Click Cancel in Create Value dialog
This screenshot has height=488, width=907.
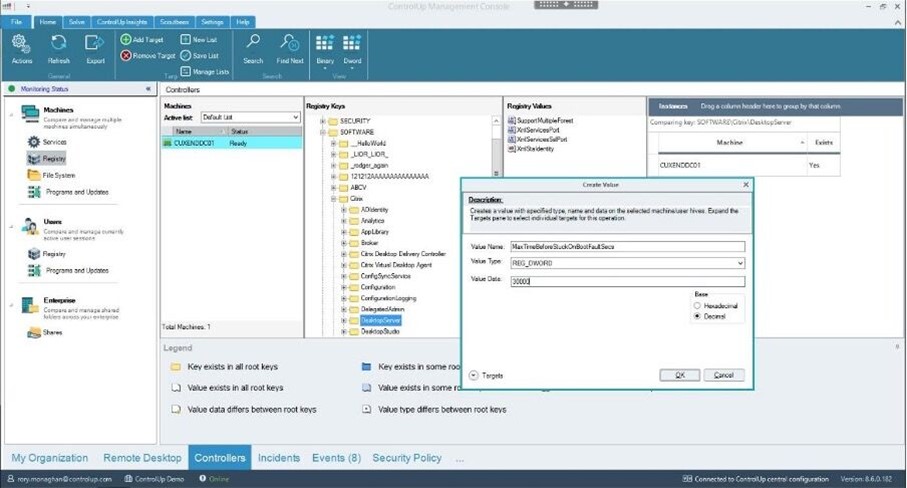point(724,375)
